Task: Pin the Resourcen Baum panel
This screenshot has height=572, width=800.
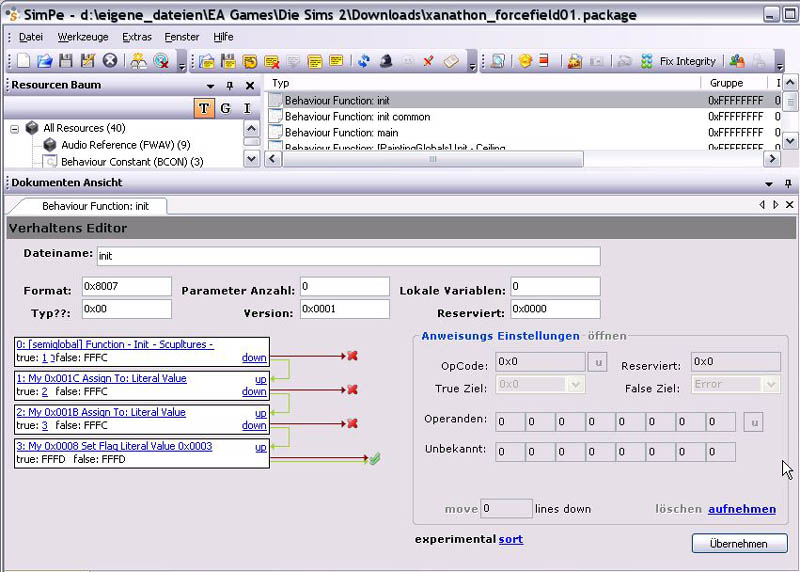Action: point(229,86)
